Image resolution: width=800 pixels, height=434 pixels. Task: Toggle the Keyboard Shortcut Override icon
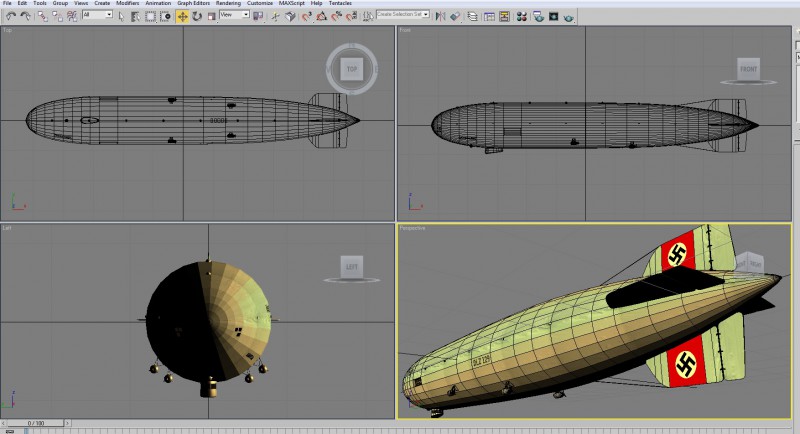click(290, 16)
